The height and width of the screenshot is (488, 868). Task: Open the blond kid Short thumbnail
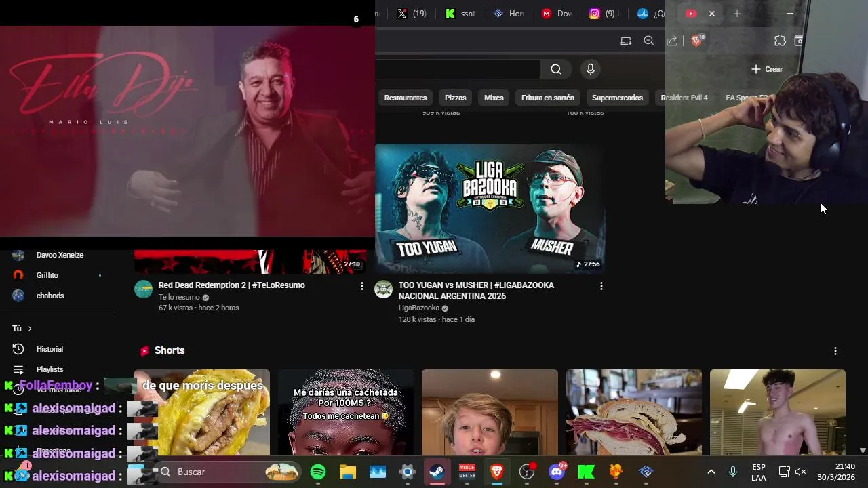click(490, 412)
